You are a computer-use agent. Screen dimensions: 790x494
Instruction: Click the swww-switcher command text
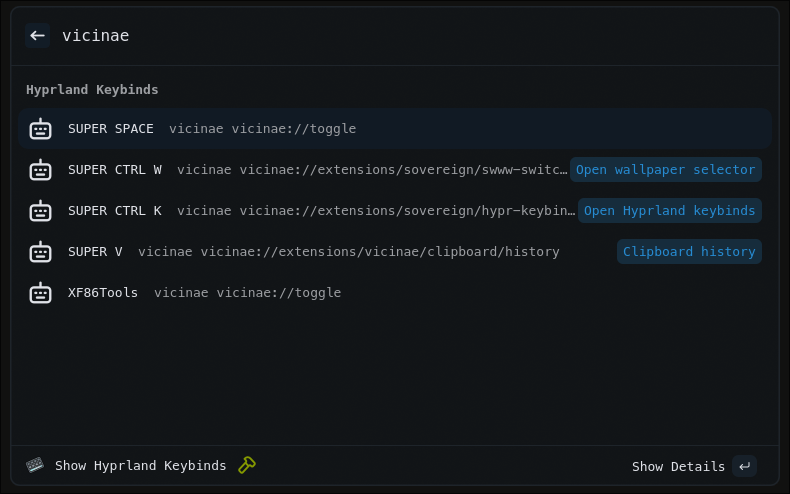(x=372, y=170)
